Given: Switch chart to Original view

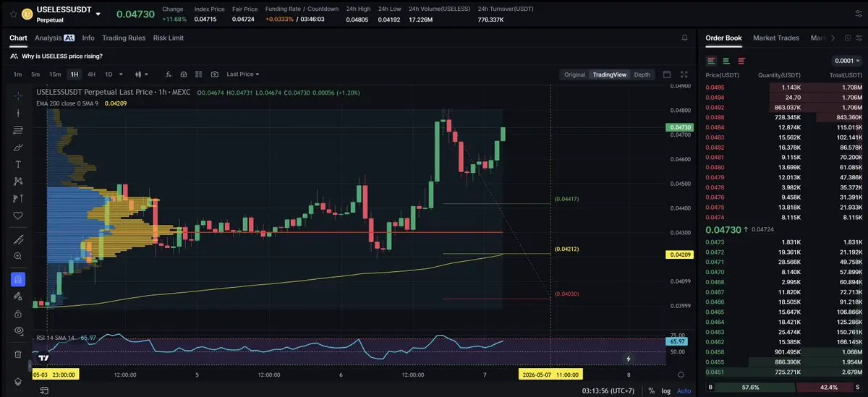Looking at the screenshot, I should [574, 74].
